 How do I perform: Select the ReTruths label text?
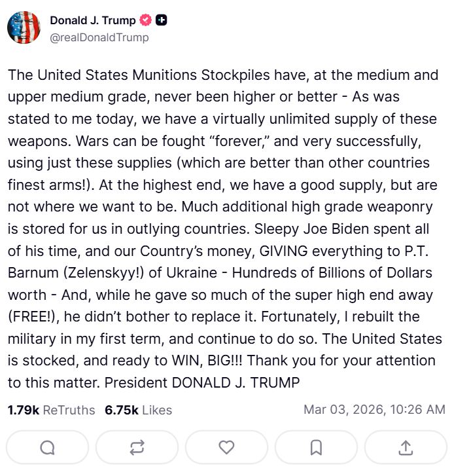point(69,410)
